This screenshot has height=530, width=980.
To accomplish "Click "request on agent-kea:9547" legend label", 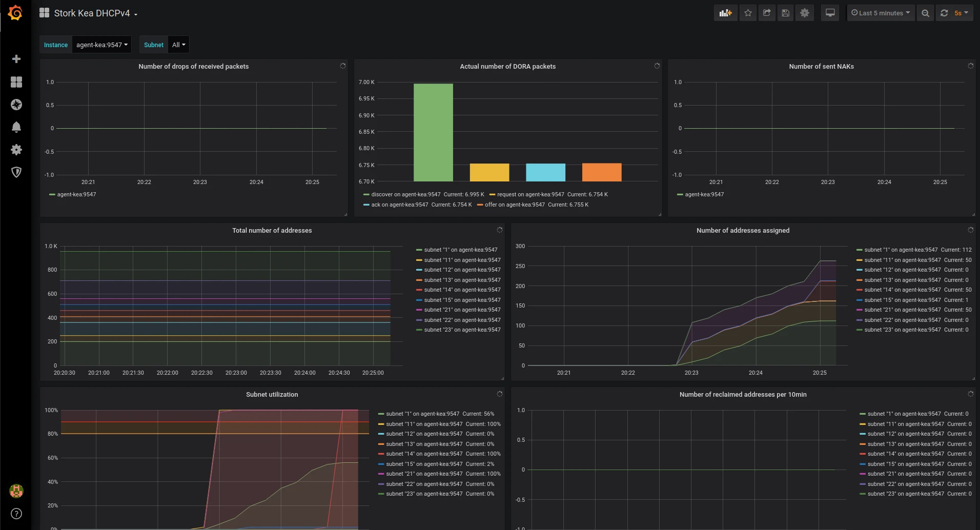I will click(530, 195).
